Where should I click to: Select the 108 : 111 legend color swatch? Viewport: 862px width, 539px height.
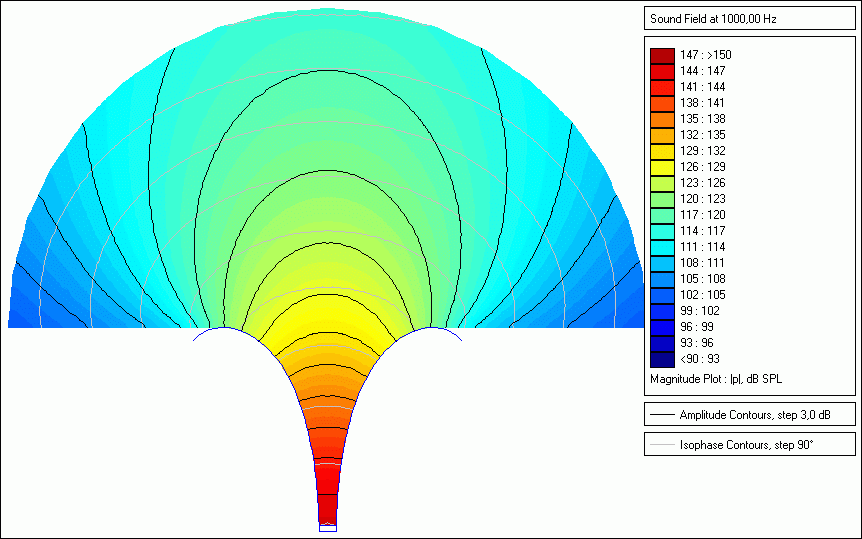point(662,263)
